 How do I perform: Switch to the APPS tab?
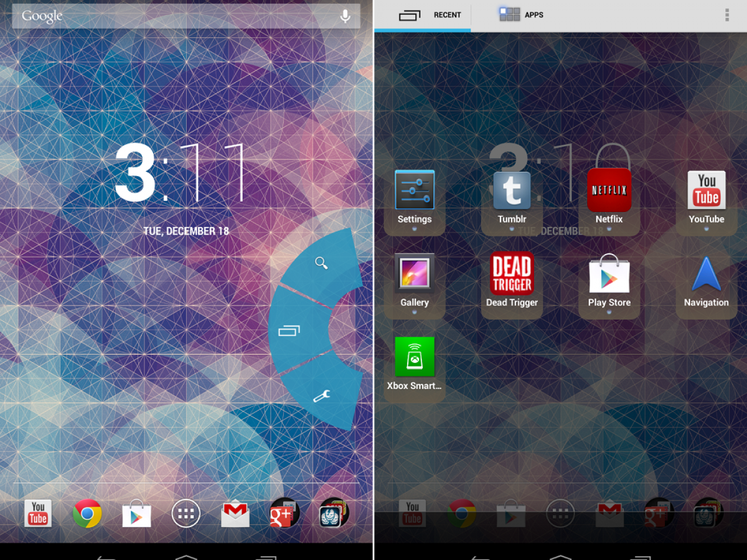(x=522, y=15)
